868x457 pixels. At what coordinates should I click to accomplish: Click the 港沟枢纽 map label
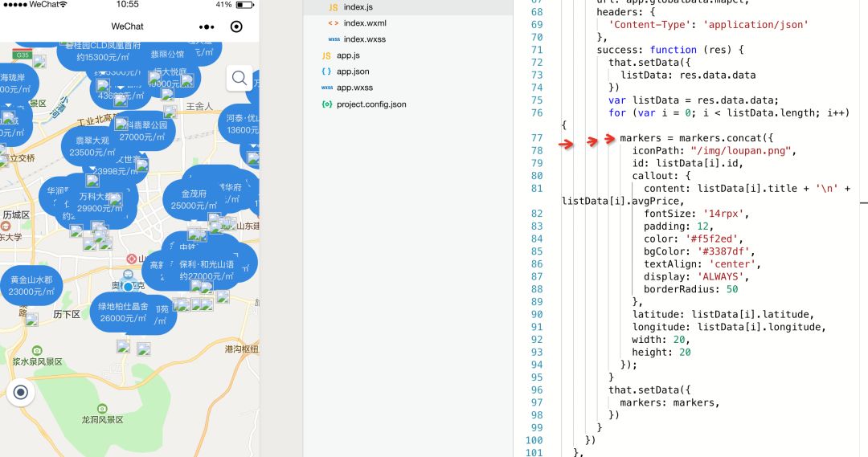241,349
